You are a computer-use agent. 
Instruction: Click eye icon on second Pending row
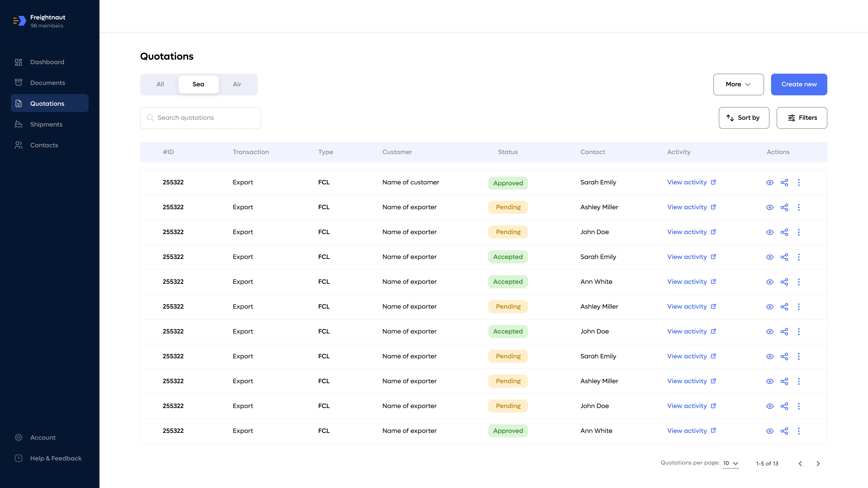[x=770, y=232]
